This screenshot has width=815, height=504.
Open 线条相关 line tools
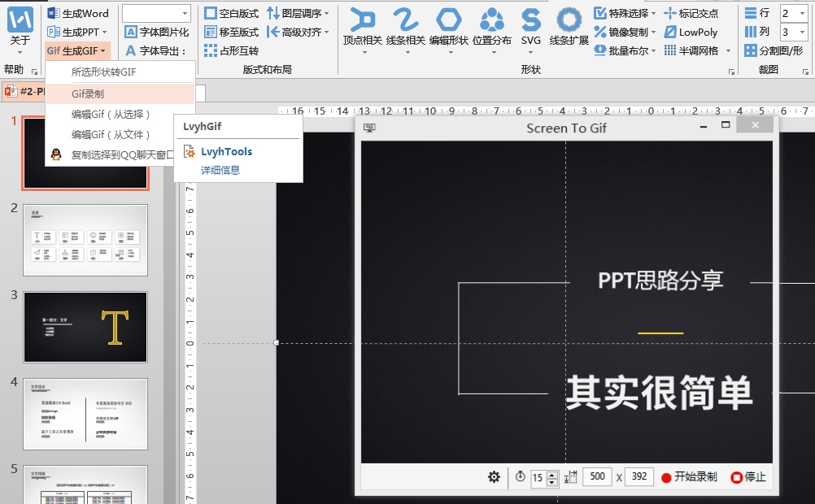pyautogui.click(x=406, y=29)
